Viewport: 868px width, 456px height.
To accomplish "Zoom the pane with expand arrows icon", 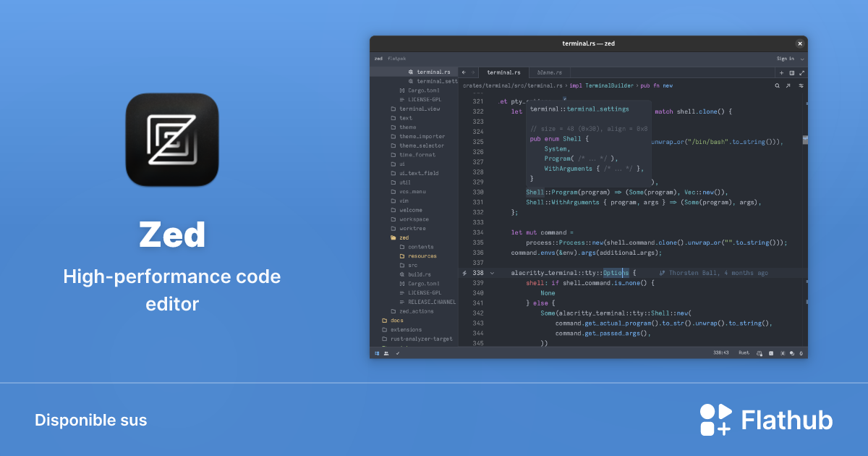I will pyautogui.click(x=801, y=72).
